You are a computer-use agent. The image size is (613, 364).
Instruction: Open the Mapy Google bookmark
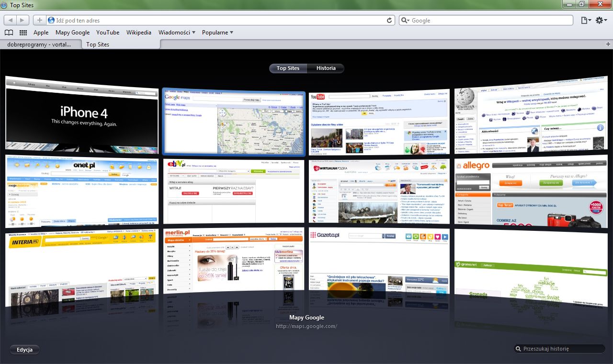click(x=73, y=33)
